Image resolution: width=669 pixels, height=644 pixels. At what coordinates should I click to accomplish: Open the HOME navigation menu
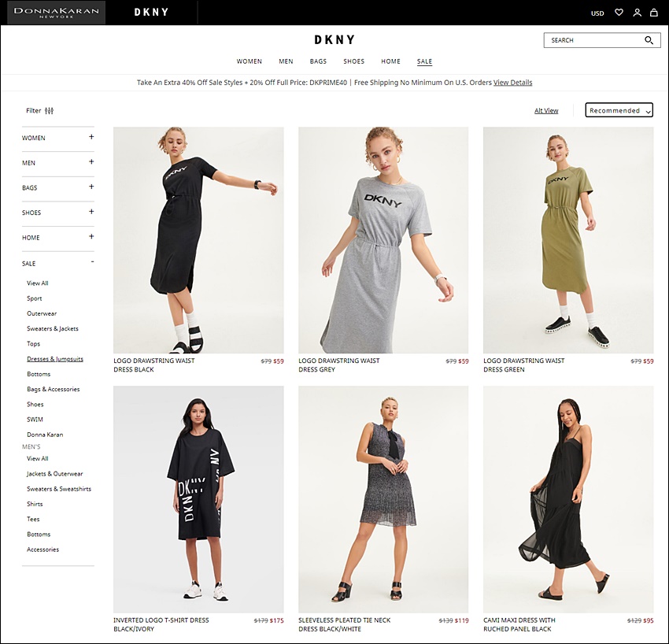tap(391, 61)
